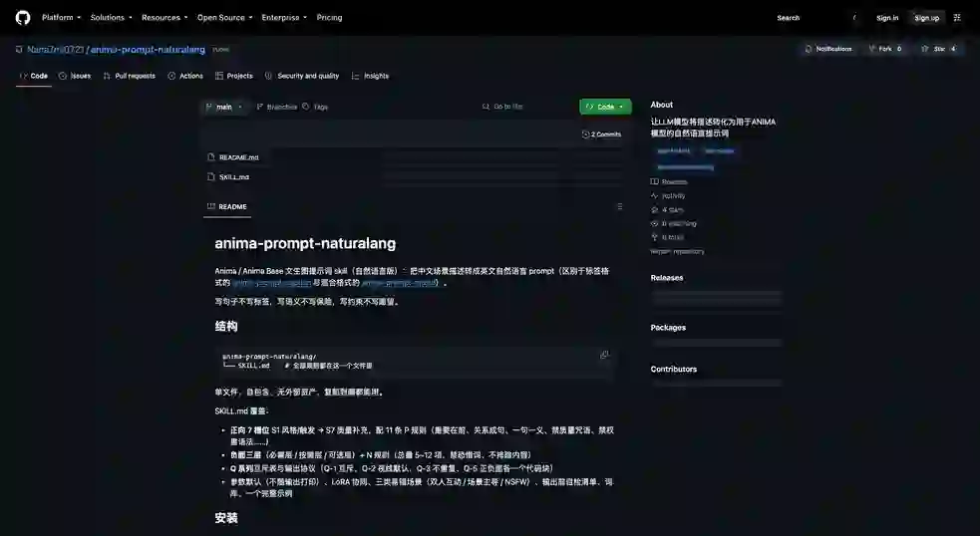Click the 安装 heading in README
980x536 pixels.
pos(226,518)
